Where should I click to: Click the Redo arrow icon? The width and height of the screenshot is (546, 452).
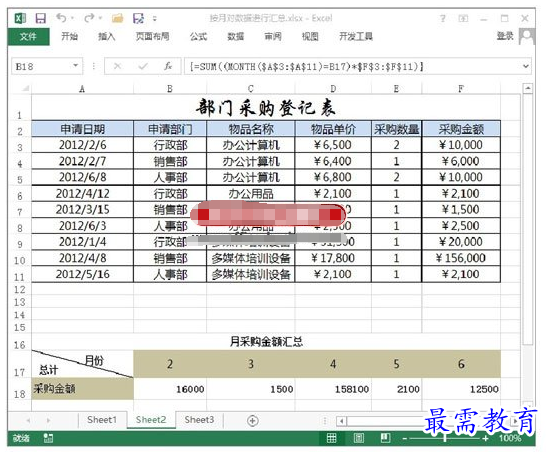(x=89, y=17)
